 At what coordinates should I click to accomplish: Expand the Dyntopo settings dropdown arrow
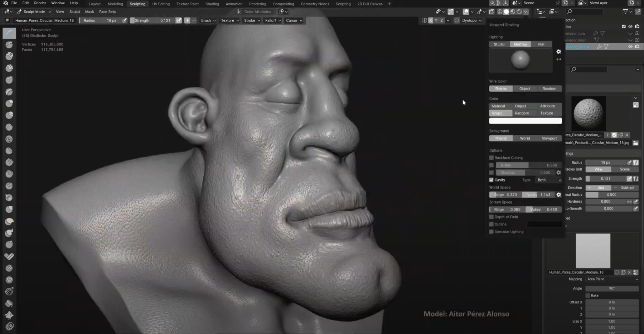coord(480,20)
